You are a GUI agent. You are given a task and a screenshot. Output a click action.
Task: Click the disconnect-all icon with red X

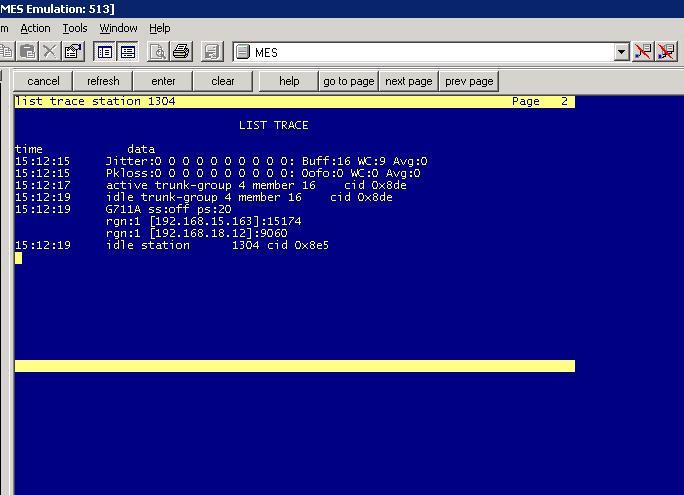click(667, 52)
